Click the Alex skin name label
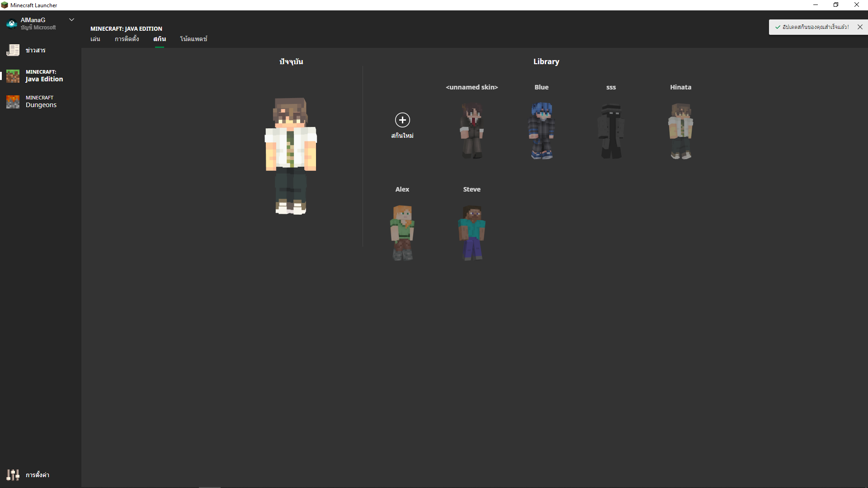The width and height of the screenshot is (868, 488). tap(402, 189)
